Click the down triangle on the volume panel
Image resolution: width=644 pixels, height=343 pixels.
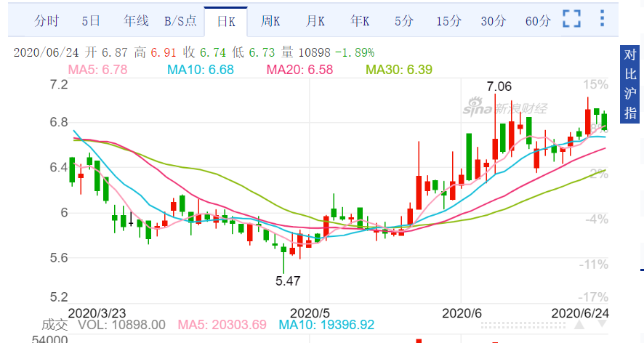click(602, 325)
